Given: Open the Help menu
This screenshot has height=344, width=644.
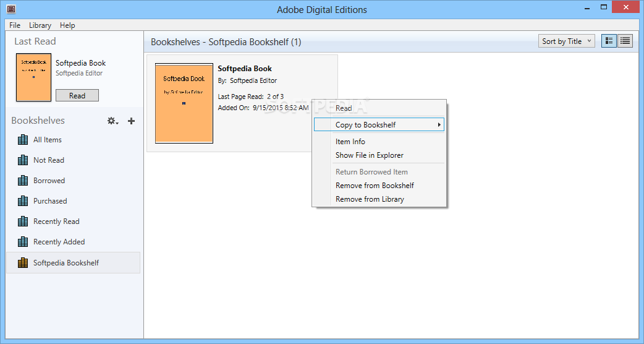Looking at the screenshot, I should [x=67, y=25].
